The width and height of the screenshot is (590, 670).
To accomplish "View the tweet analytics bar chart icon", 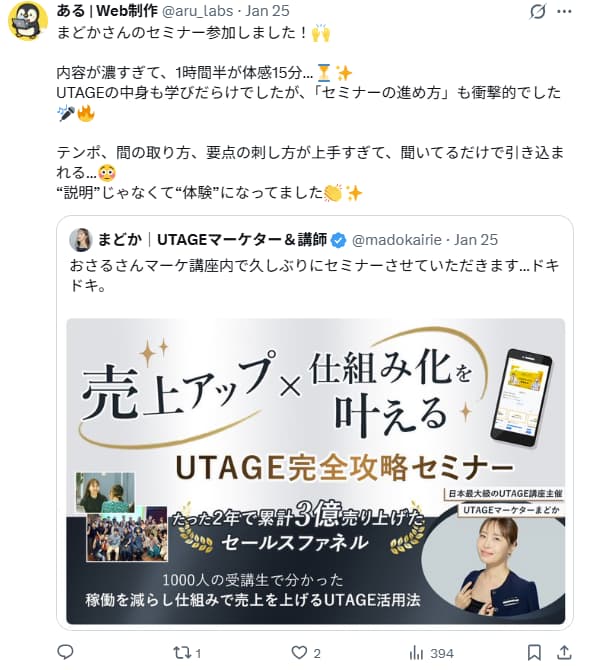I will click(416, 653).
